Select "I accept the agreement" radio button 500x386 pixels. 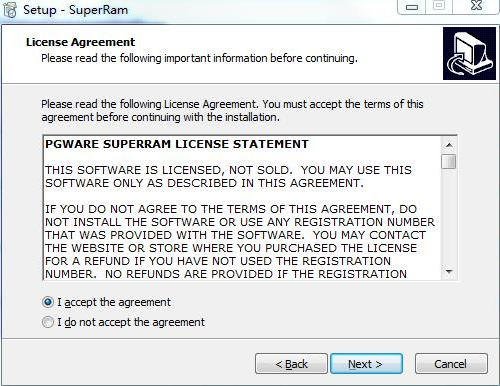(x=48, y=302)
